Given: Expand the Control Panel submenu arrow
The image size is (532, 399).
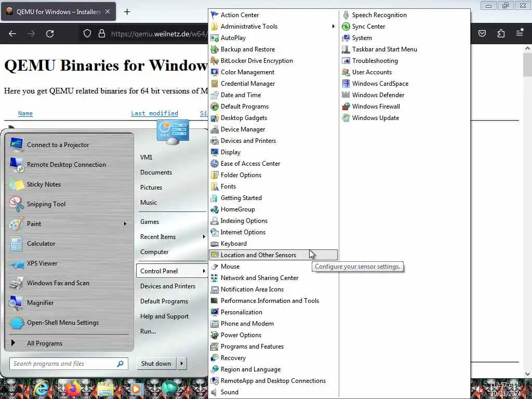Looking at the screenshot, I should click(x=204, y=271).
